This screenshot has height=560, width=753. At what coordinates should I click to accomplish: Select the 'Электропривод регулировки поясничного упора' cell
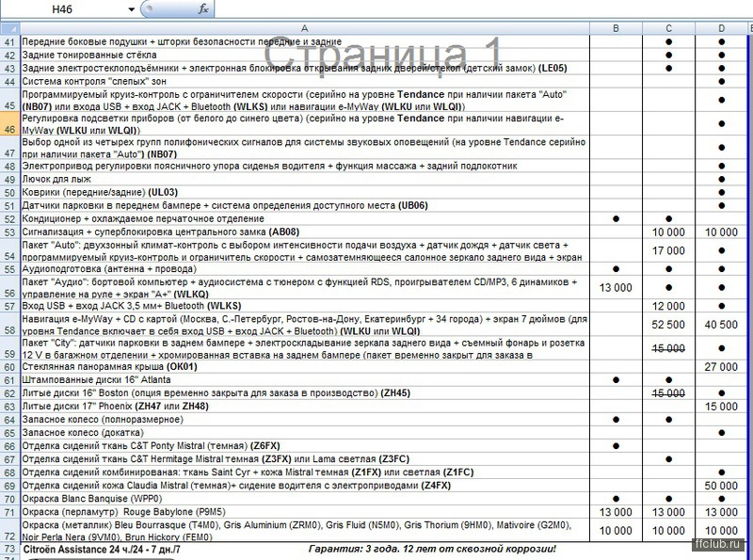305,166
